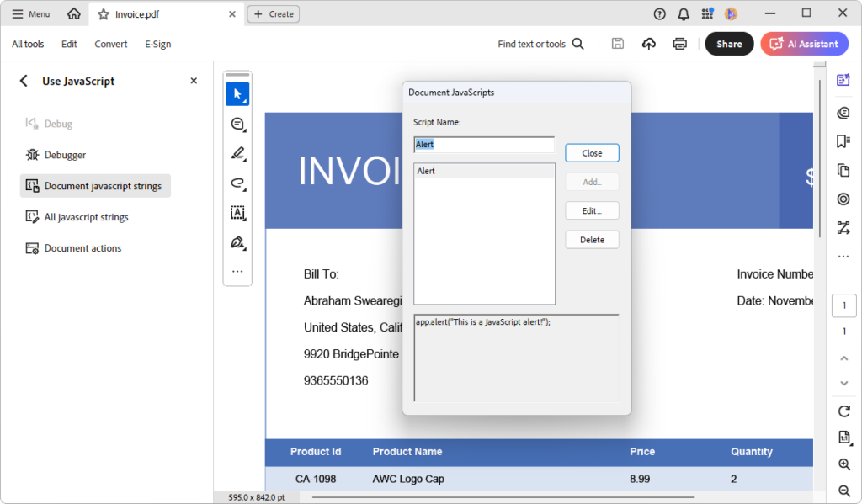The height and width of the screenshot is (504, 862).
Task: Star the Invoice.pdf tab as favorite
Action: point(104,14)
